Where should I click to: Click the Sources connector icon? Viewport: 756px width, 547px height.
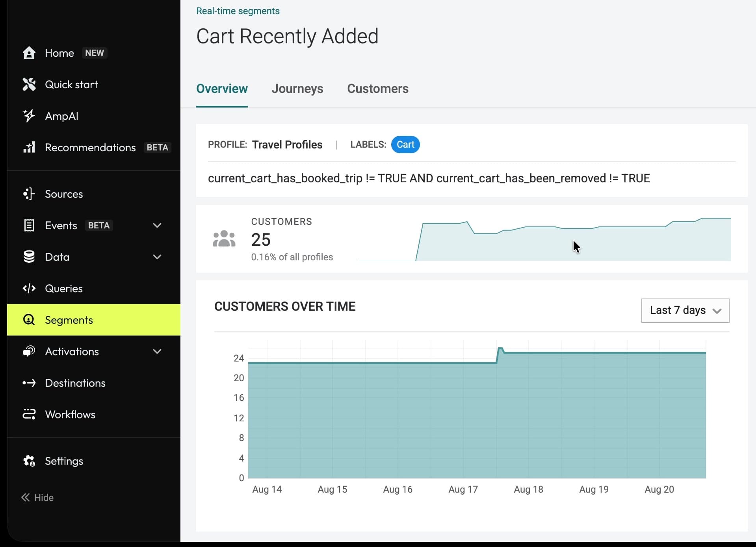tap(29, 194)
